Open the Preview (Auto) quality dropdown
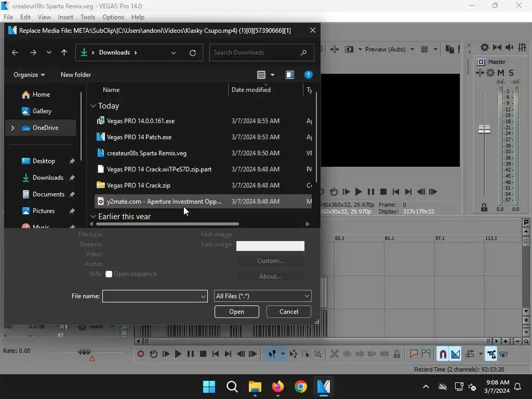Screen dimensions: 532x399 click(390, 49)
